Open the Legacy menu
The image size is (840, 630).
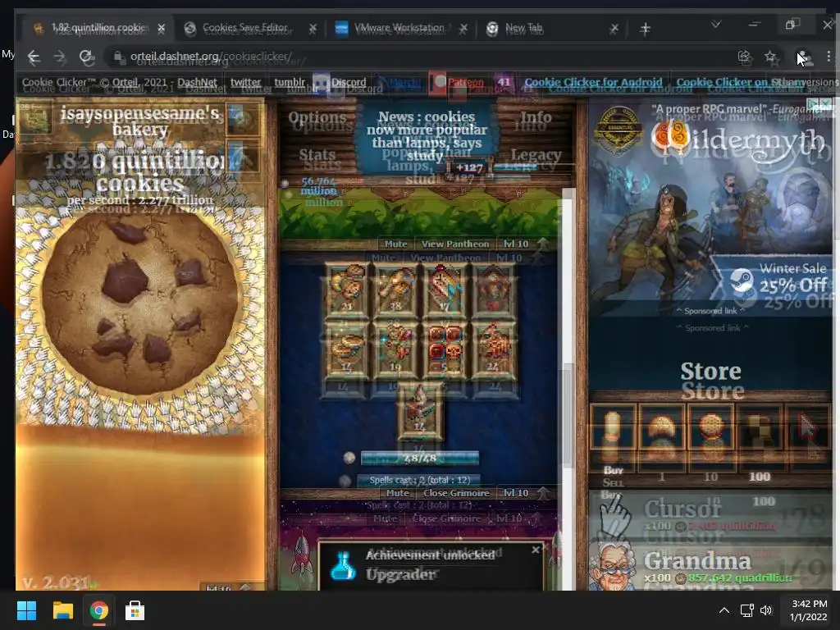point(536,155)
